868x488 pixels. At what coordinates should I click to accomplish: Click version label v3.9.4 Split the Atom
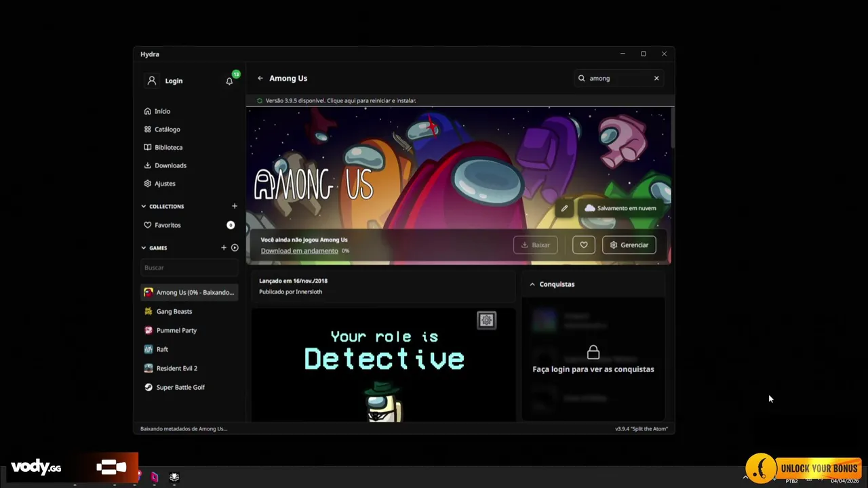[642, 429]
